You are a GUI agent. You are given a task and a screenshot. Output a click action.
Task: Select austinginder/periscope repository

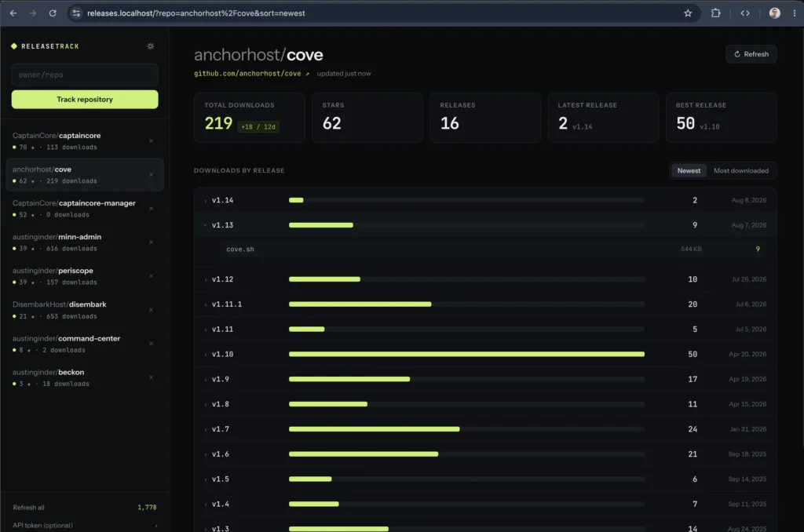click(85, 276)
